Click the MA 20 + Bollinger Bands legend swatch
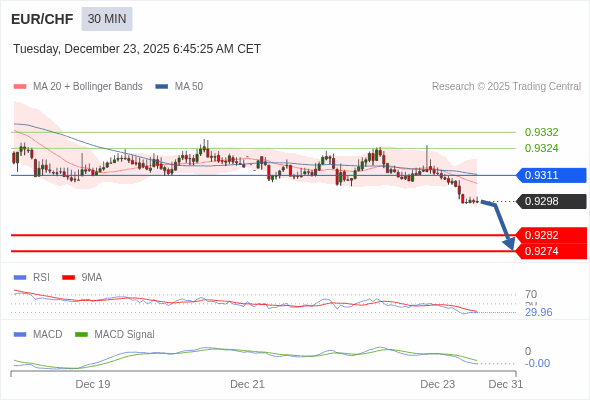This screenshot has height=400, width=590. pyautogui.click(x=20, y=87)
